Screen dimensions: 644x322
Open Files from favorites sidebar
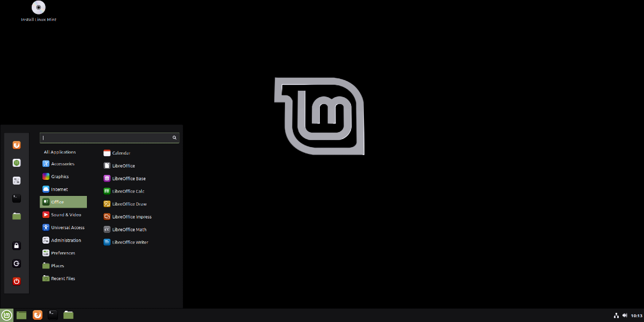point(17,216)
